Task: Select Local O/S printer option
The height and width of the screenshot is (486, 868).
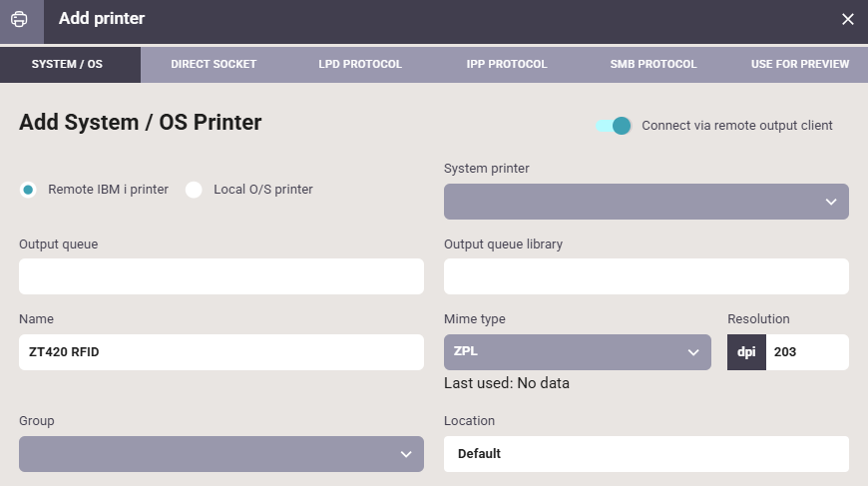Action: 195,190
